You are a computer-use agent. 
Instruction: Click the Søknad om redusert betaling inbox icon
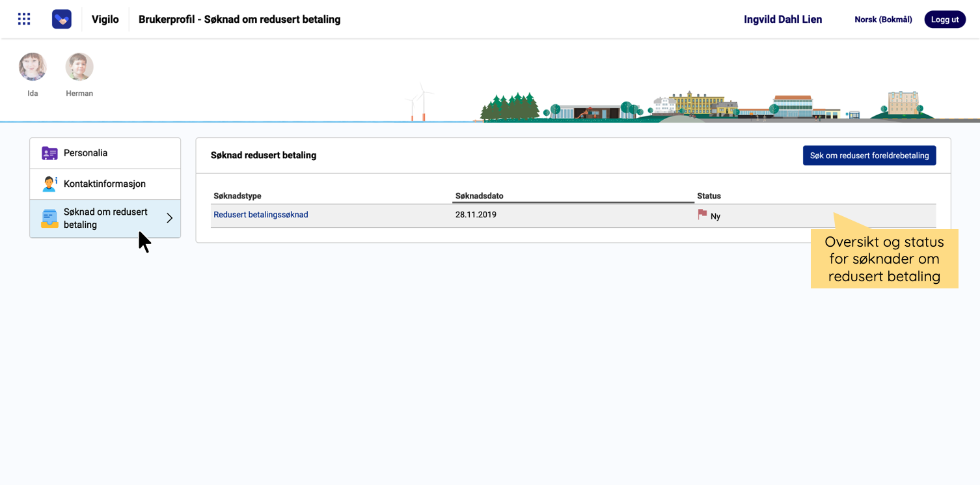click(x=49, y=219)
